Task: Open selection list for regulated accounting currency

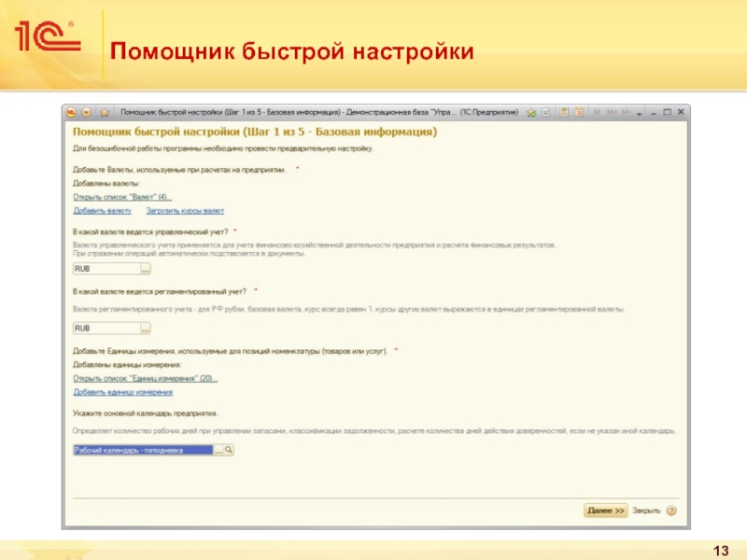Action: pos(146,329)
